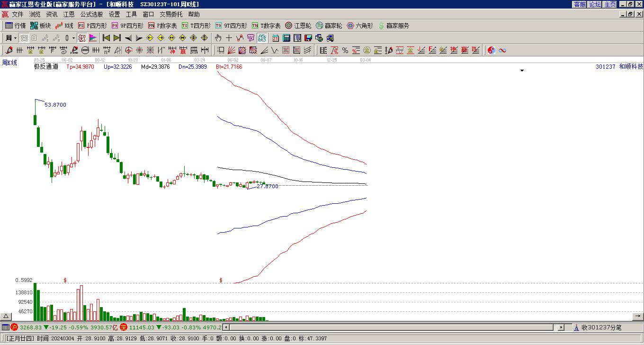Open the calendar icon showing 21
This screenshot has height=345, width=644.
pos(276,38)
